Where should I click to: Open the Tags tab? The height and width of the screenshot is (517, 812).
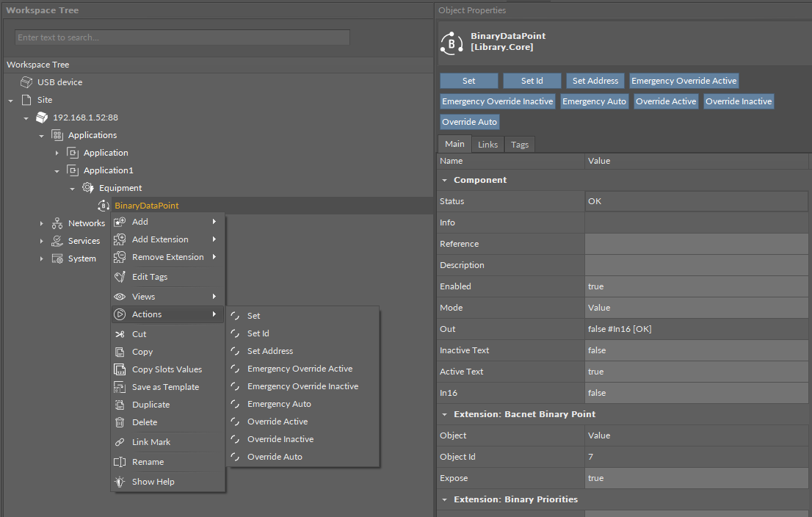click(x=520, y=145)
